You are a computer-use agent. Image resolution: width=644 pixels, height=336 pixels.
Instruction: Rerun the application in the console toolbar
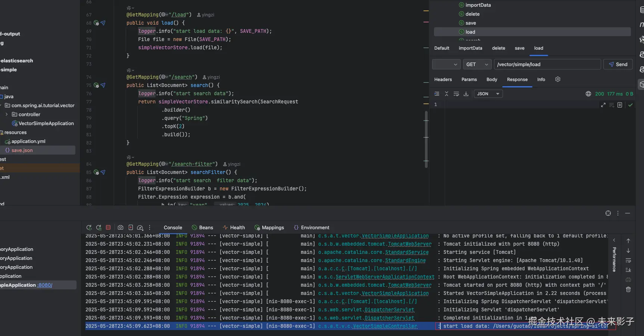click(x=89, y=227)
